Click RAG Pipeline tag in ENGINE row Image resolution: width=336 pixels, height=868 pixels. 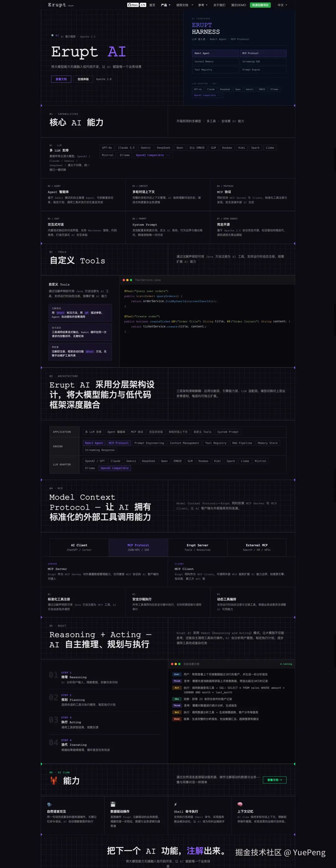click(x=242, y=443)
